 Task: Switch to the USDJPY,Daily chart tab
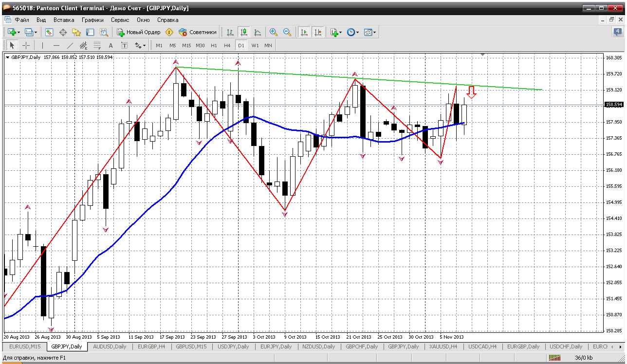tap(233, 346)
